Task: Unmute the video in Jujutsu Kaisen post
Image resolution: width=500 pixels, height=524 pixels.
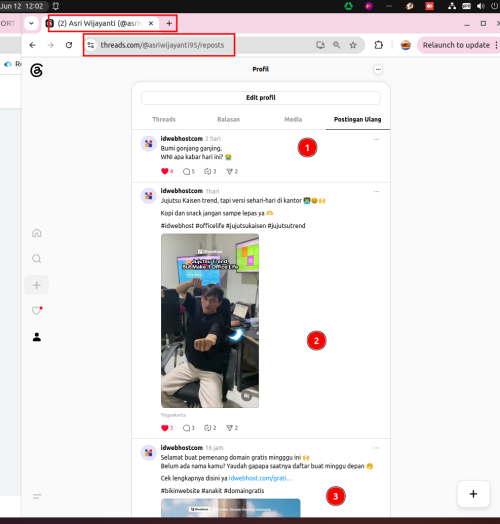Action: (247, 396)
